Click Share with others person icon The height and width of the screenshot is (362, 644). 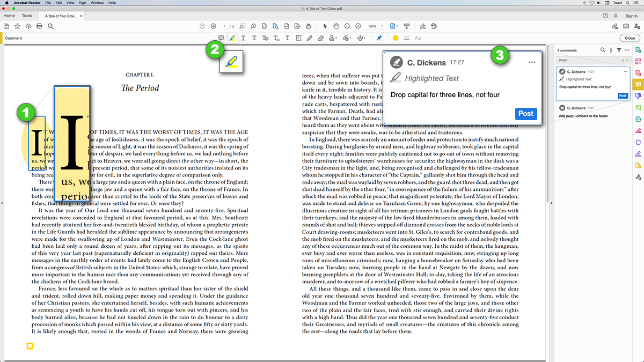click(636, 26)
